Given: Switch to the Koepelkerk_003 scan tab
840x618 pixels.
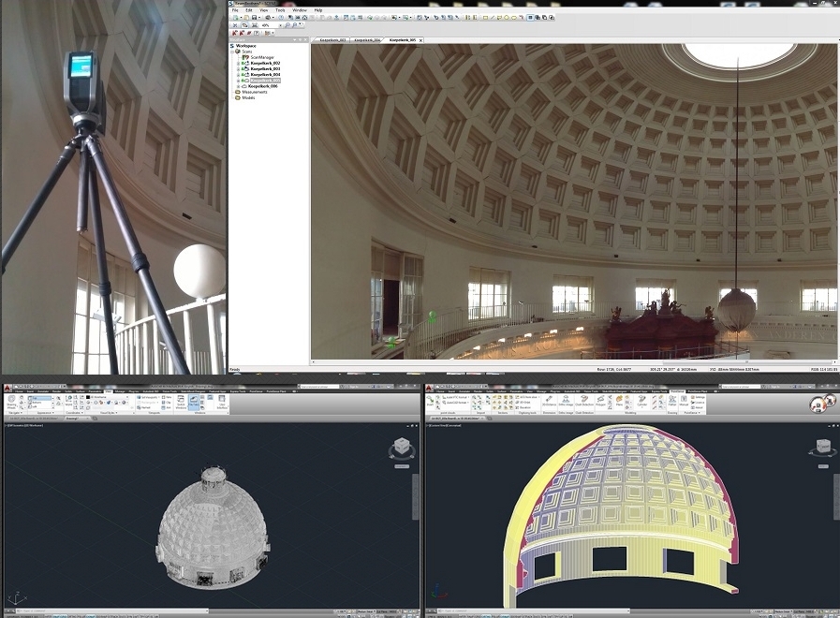Looking at the screenshot, I should pyautogui.click(x=332, y=40).
